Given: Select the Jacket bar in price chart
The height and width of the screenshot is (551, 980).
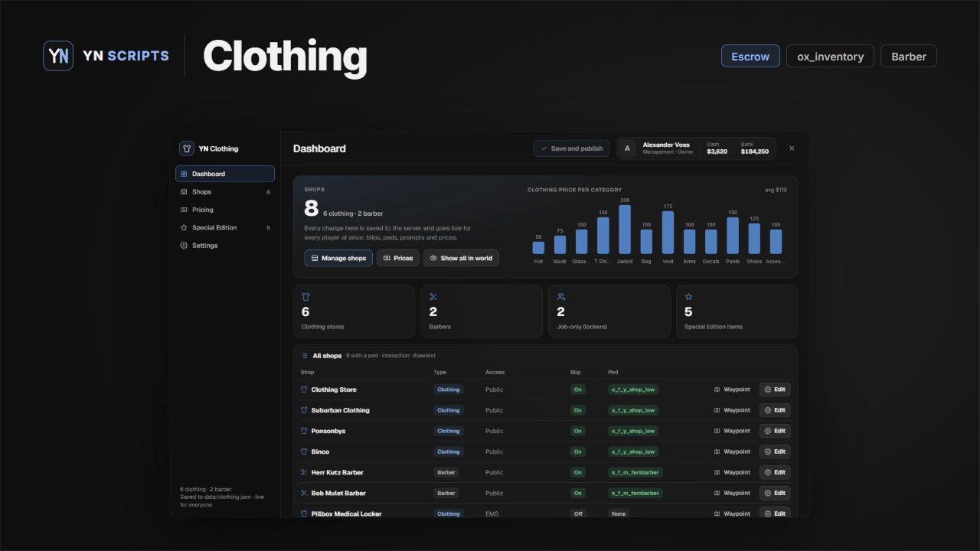Looking at the screenshot, I should (625, 229).
